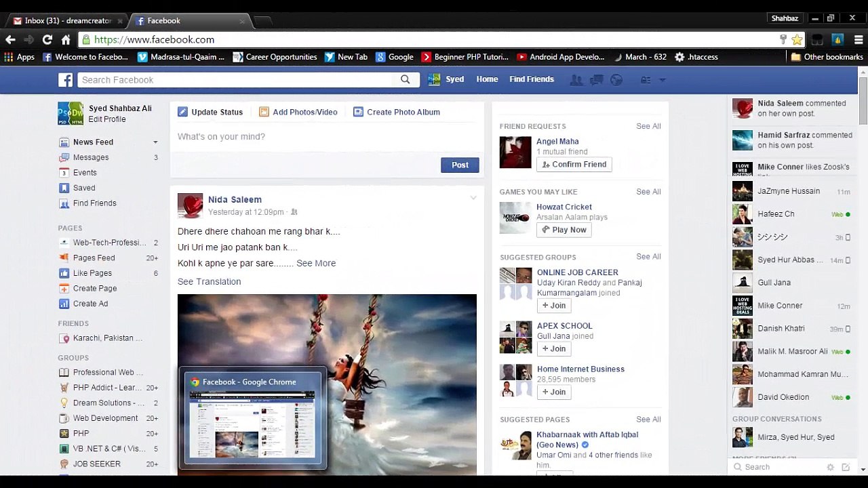Click the Saved bookmark icon in the left sidebar

point(64,188)
